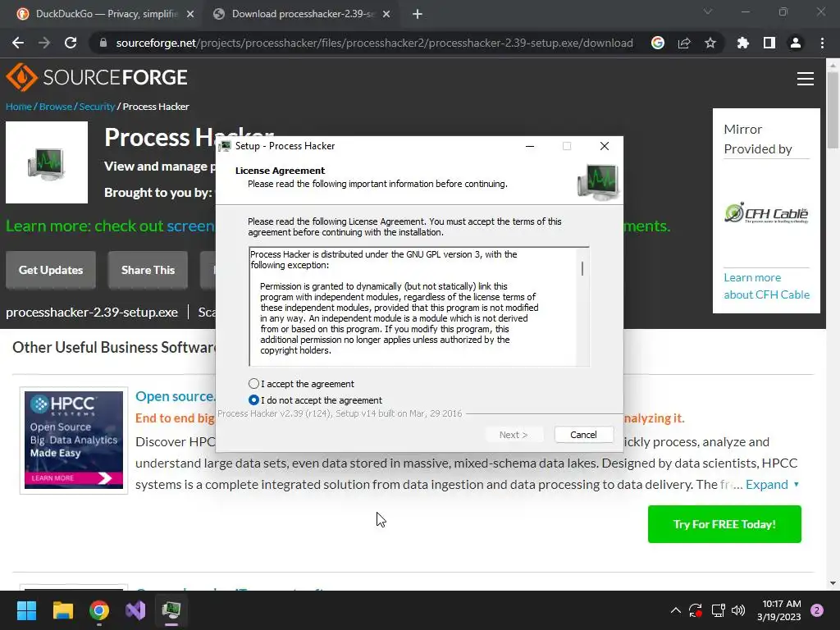Open network status tray icon

(717, 610)
